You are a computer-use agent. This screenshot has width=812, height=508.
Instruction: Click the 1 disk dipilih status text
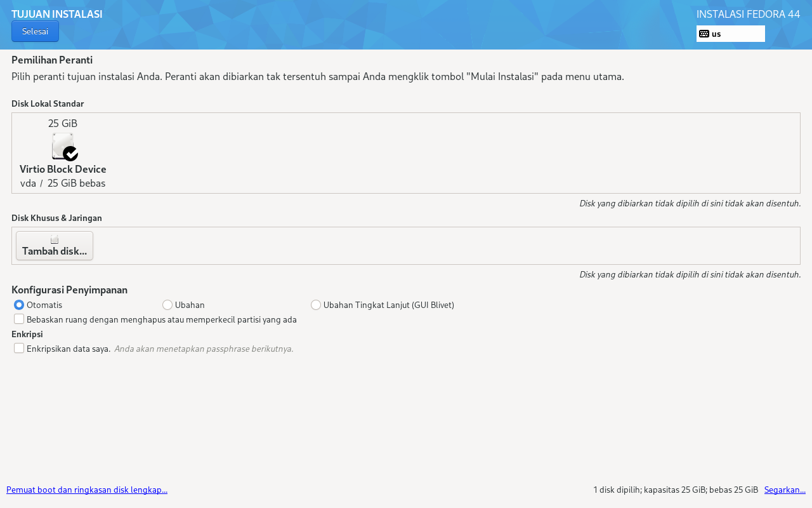(676, 490)
